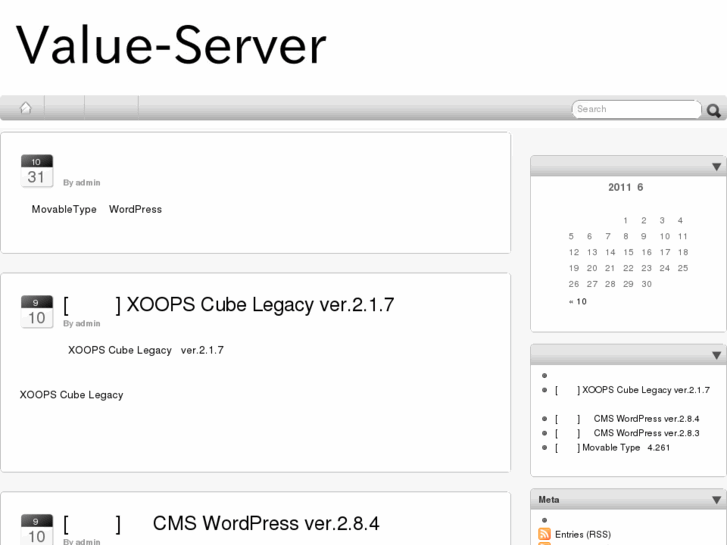Open the XOOPS Cube Legacy ver.2.1.7 post title
The height and width of the screenshot is (545, 727).
tap(229, 305)
